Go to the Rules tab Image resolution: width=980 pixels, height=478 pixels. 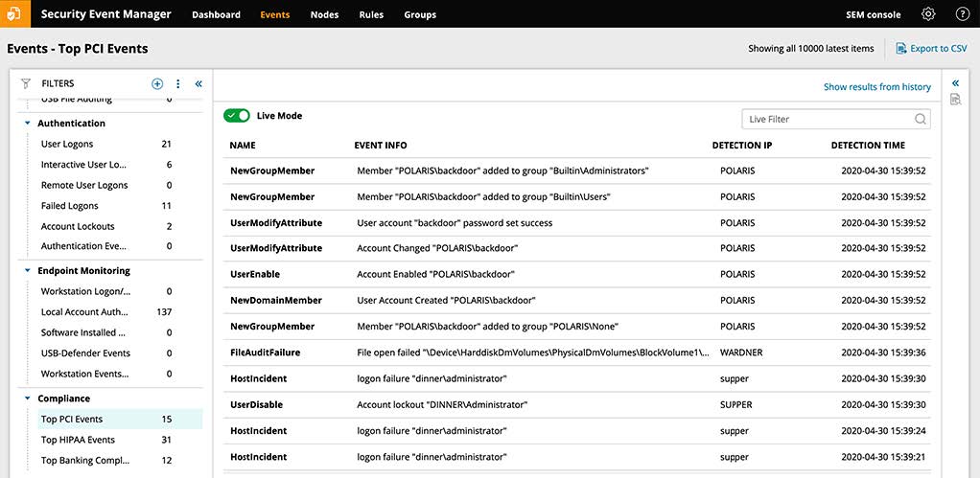371,14
